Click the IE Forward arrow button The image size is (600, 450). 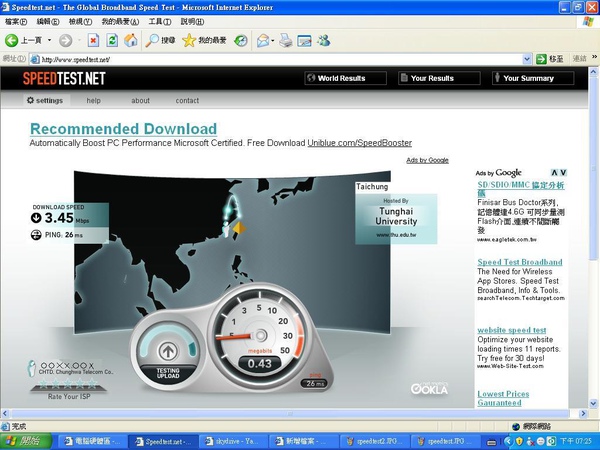(65, 40)
